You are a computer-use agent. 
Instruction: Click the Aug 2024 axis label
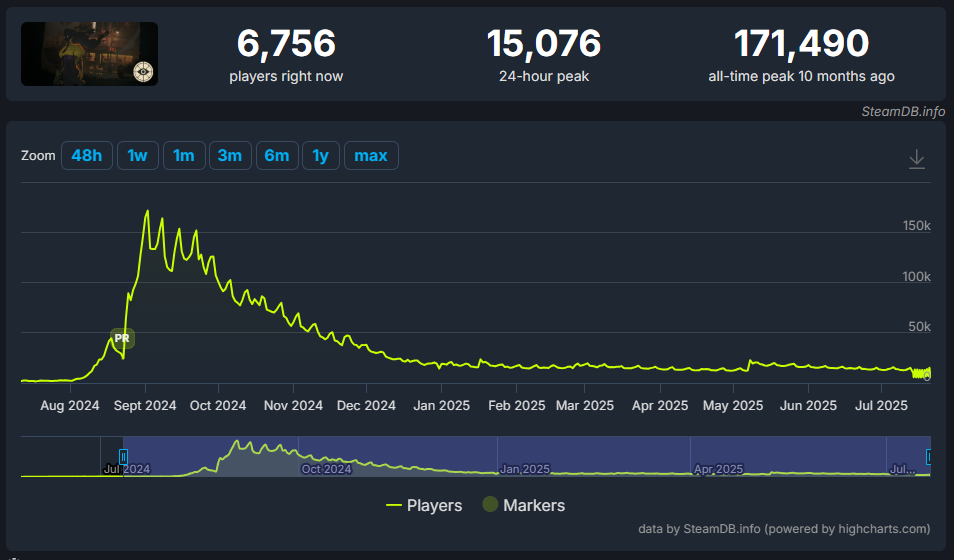(70, 405)
